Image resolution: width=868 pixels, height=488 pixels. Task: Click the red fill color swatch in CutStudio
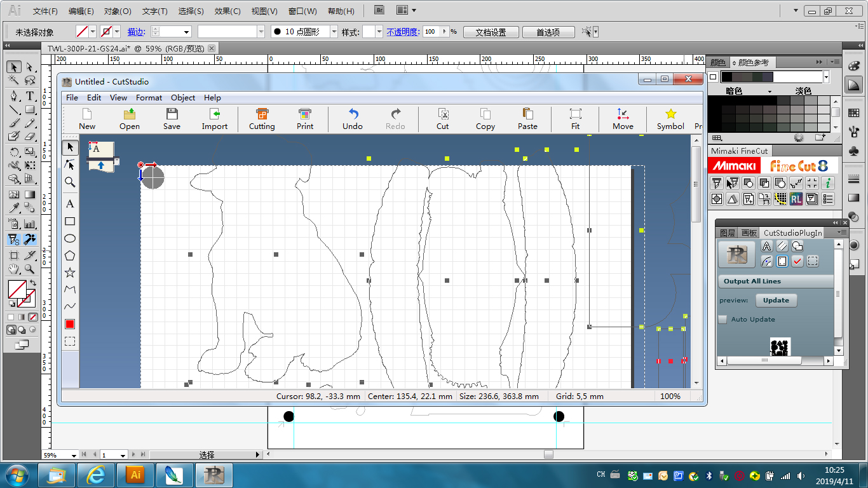click(x=70, y=324)
